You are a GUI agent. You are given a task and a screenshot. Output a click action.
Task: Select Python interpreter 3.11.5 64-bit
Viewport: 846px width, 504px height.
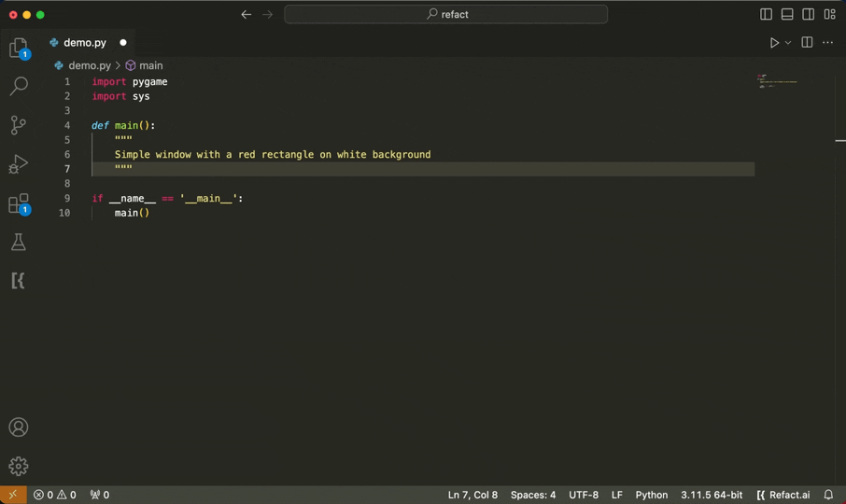pos(712,495)
